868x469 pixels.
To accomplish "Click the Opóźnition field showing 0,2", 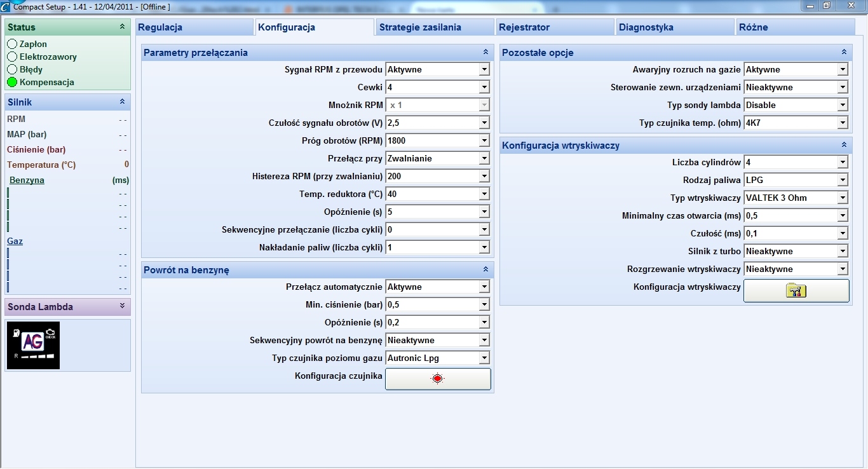I will (432, 322).
